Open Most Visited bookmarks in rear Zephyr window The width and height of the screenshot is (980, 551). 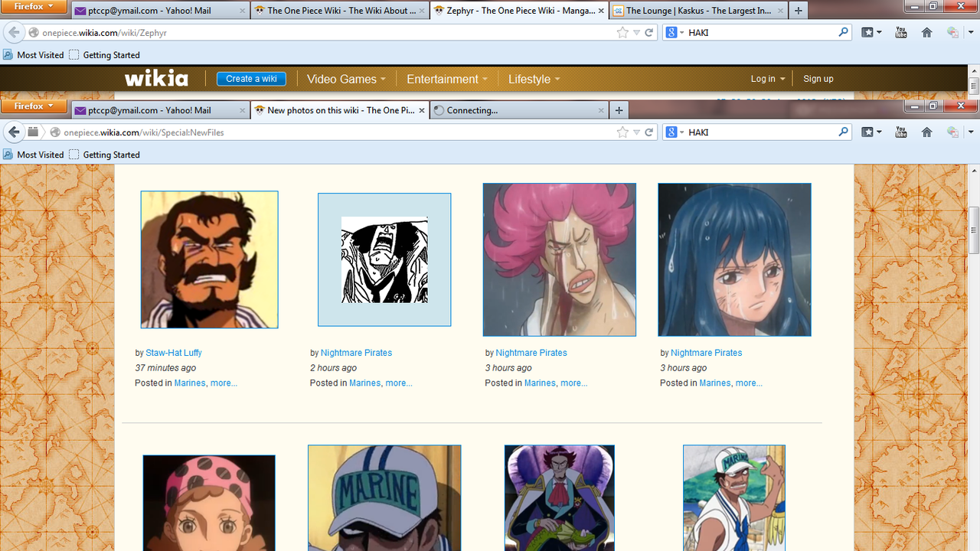(34, 55)
